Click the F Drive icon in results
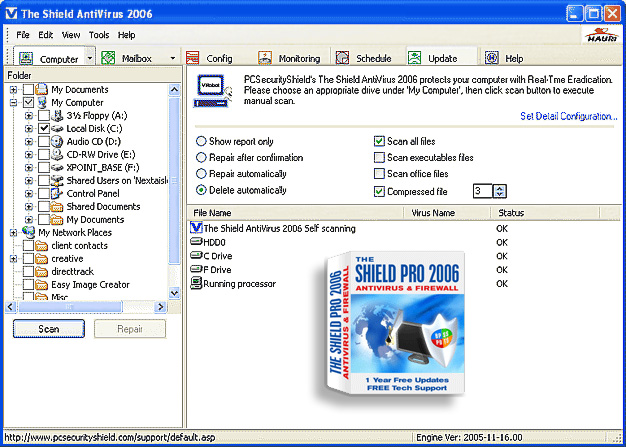 coord(196,269)
